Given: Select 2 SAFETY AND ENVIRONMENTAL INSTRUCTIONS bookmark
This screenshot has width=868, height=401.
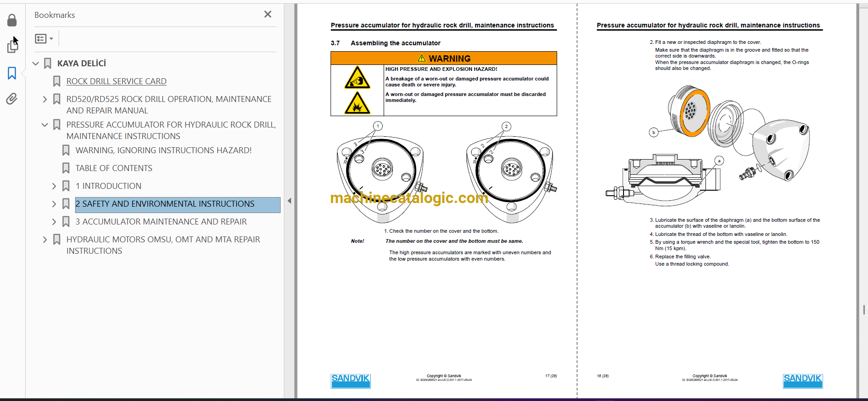Looking at the screenshot, I should tap(178, 204).
